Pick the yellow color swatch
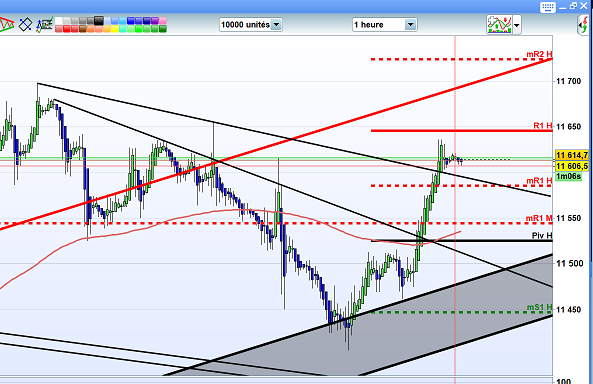The height and width of the screenshot is (384, 593). [x=115, y=29]
